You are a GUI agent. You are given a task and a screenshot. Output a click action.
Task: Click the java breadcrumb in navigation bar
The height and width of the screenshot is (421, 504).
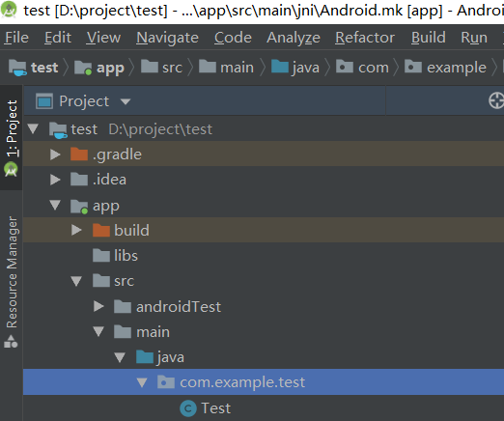click(295, 68)
